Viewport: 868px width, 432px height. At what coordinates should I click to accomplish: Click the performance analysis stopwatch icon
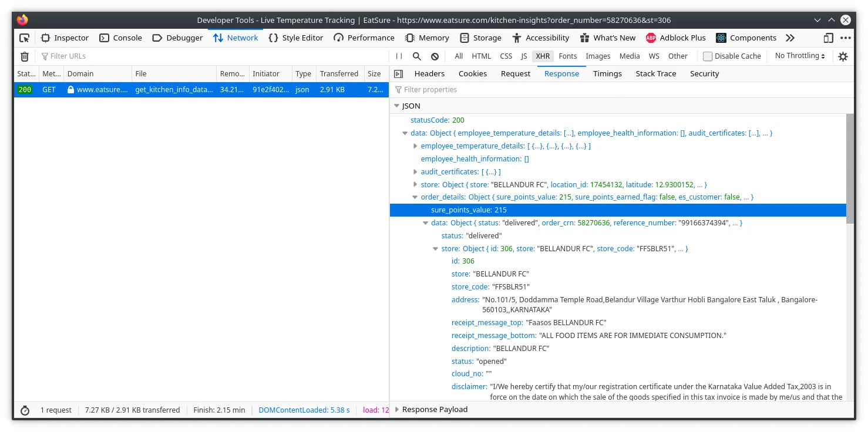pos(25,410)
